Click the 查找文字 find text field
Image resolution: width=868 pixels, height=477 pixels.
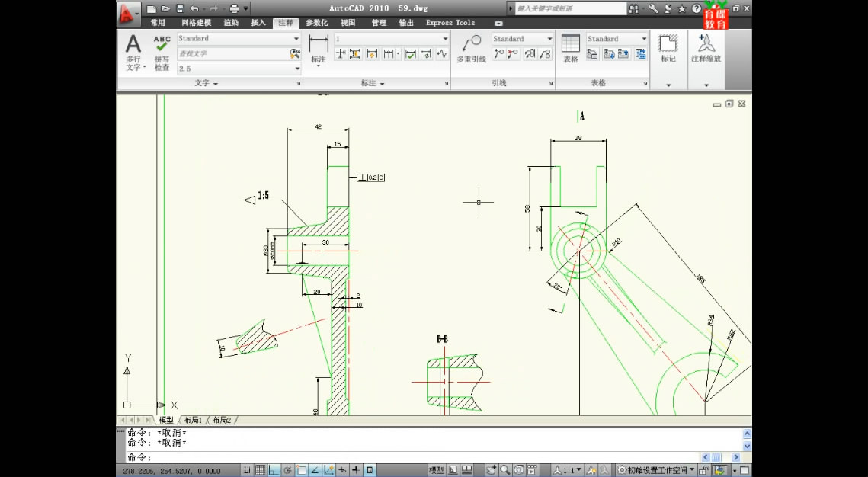pyautogui.click(x=232, y=53)
